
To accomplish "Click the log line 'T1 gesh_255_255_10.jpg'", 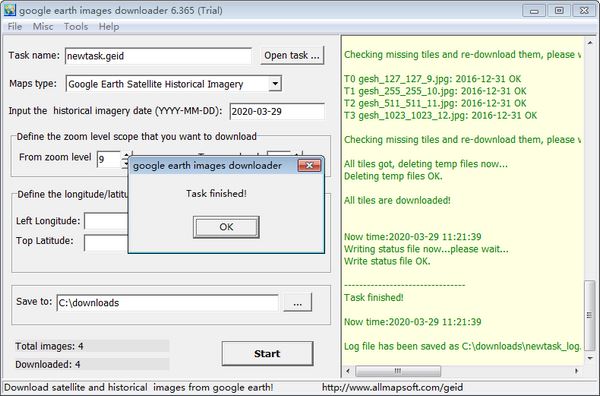I will [435, 91].
